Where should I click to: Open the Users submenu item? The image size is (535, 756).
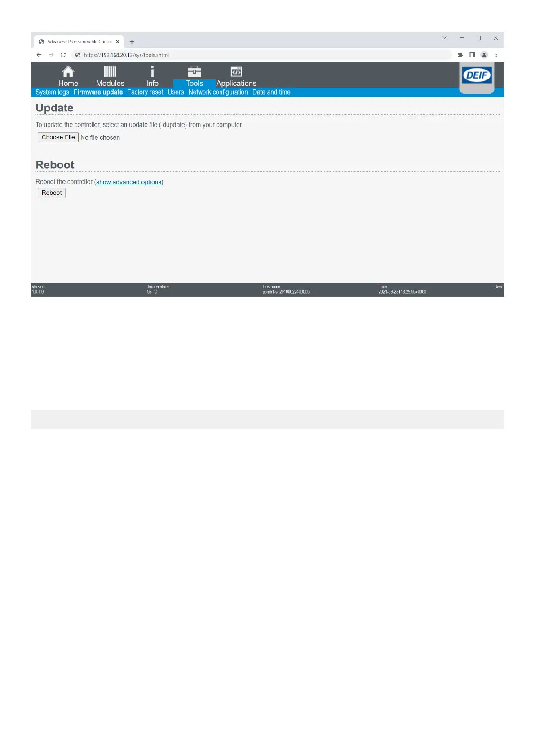pos(176,92)
